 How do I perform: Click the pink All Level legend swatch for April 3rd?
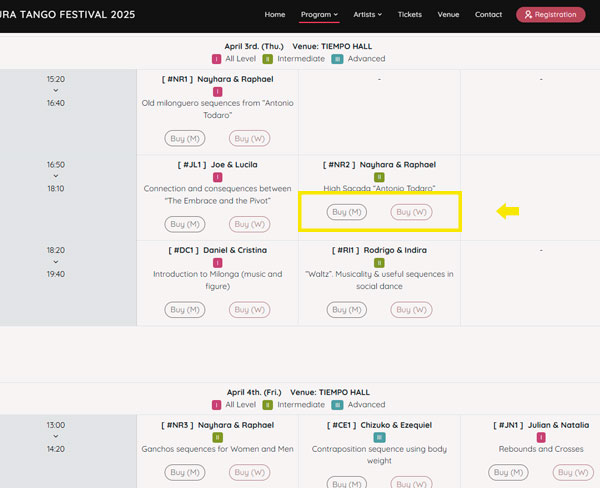tap(217, 59)
